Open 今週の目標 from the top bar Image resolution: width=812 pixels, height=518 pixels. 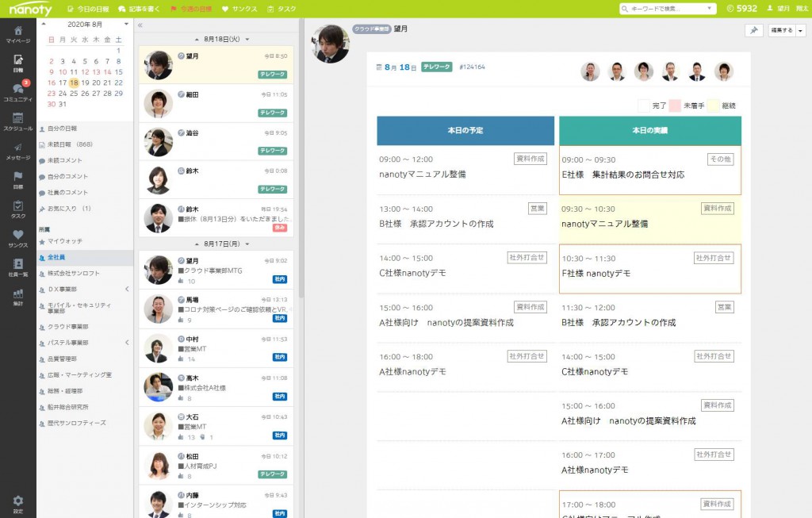191,9
